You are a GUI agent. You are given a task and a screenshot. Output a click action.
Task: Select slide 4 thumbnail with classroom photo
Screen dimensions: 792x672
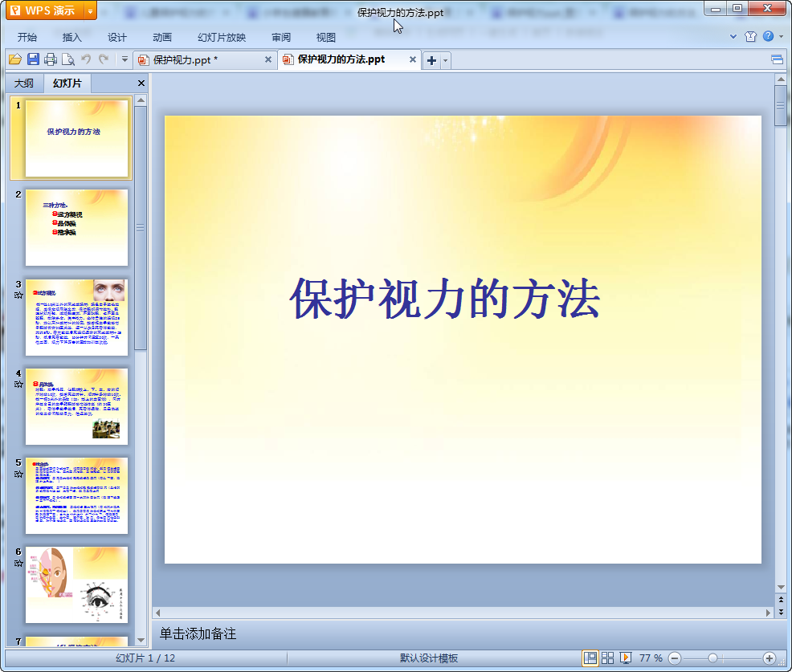coord(76,406)
